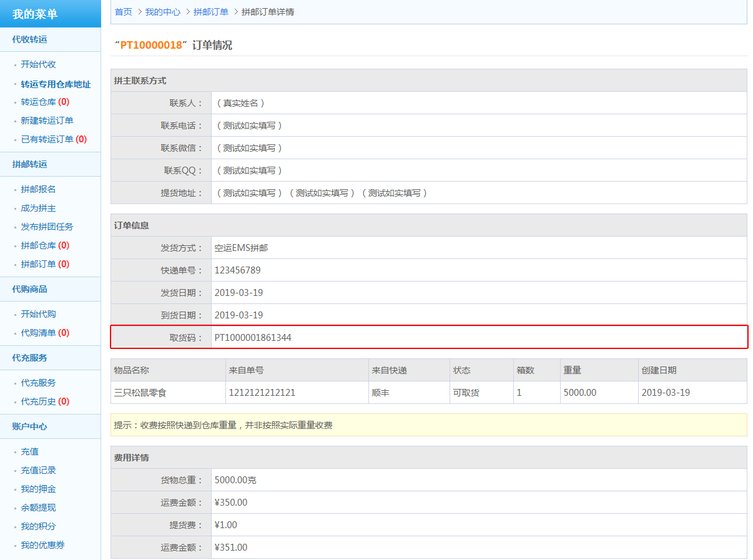Click 成为拼主 sidebar link

pyautogui.click(x=38, y=208)
